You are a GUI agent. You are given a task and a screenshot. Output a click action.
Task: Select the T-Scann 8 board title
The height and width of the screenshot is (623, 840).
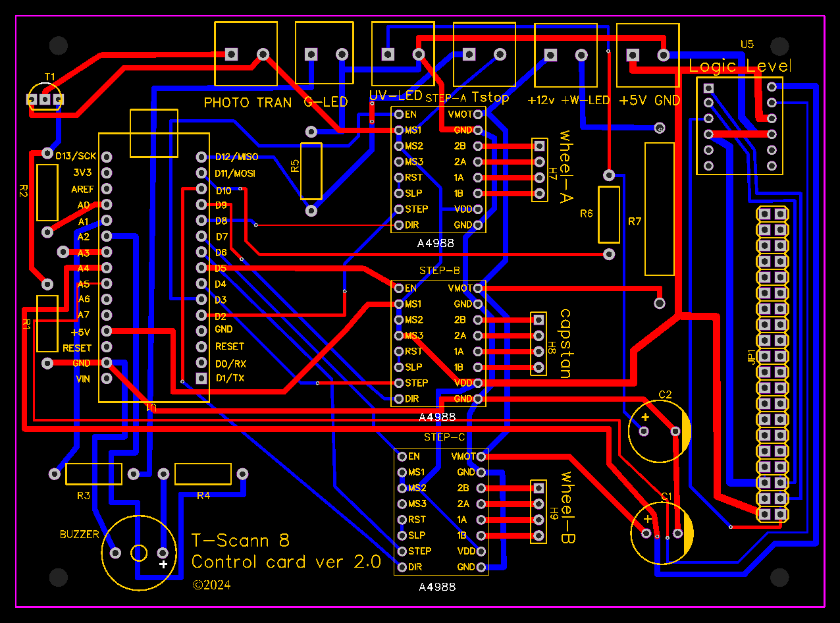(240, 541)
